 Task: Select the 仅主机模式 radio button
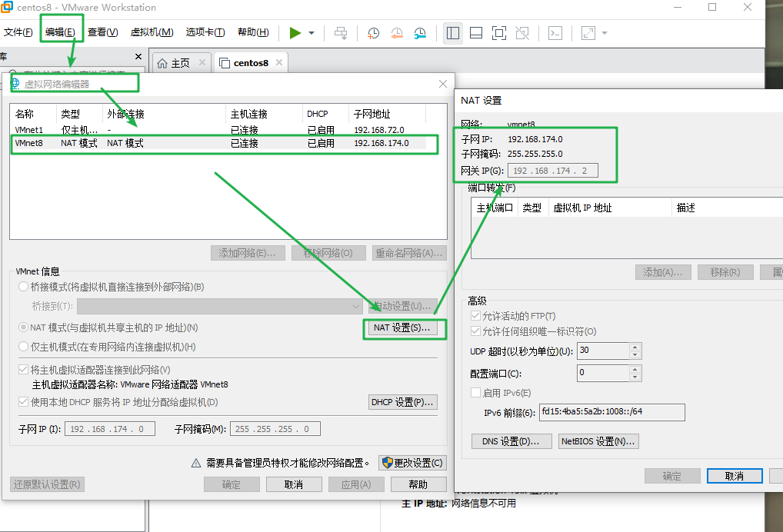tap(23, 347)
